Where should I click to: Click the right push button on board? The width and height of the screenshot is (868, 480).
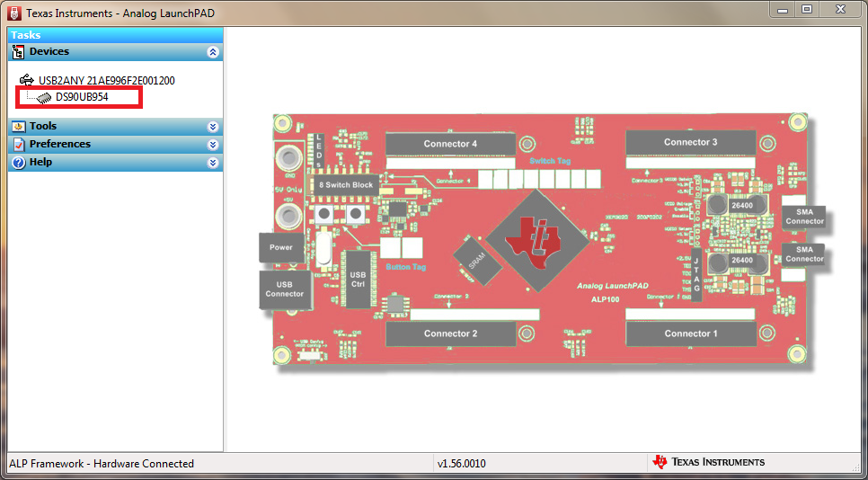[354, 214]
